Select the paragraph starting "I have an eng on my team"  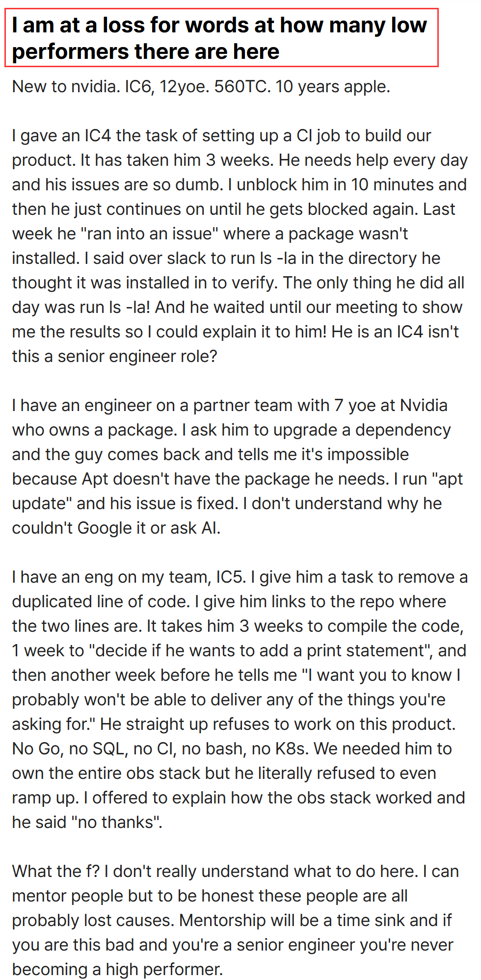[x=240, y=700]
